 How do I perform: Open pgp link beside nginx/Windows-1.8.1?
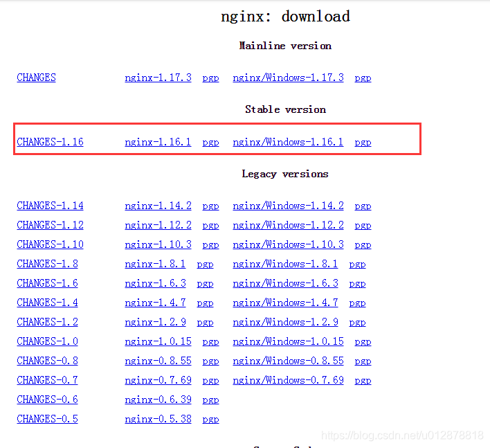click(x=357, y=265)
